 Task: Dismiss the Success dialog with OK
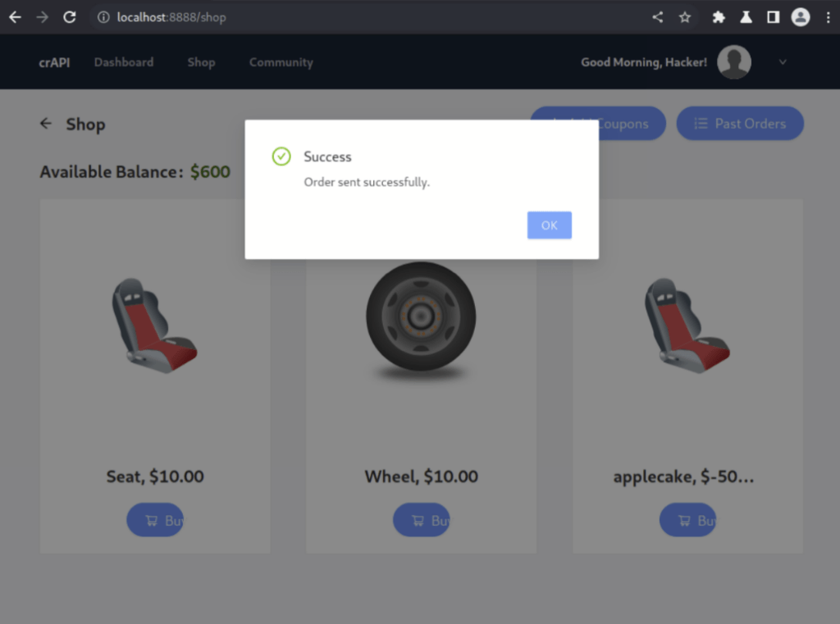[x=549, y=225]
